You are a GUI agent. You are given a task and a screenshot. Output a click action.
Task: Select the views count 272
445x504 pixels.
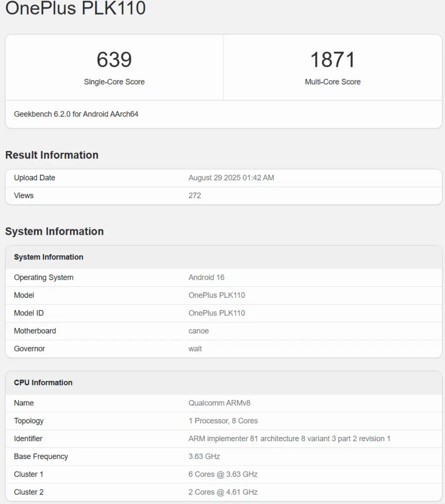click(194, 195)
